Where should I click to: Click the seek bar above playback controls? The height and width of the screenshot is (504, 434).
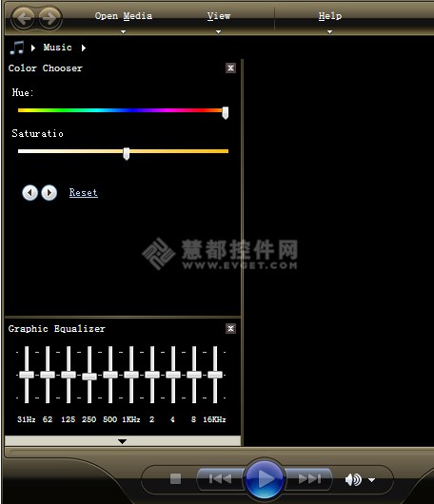(222, 452)
